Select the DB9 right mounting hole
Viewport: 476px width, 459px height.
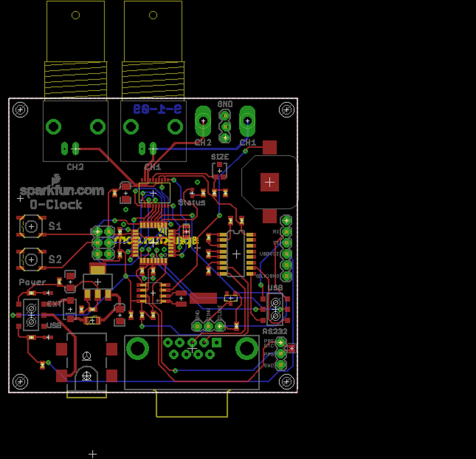coord(247,348)
